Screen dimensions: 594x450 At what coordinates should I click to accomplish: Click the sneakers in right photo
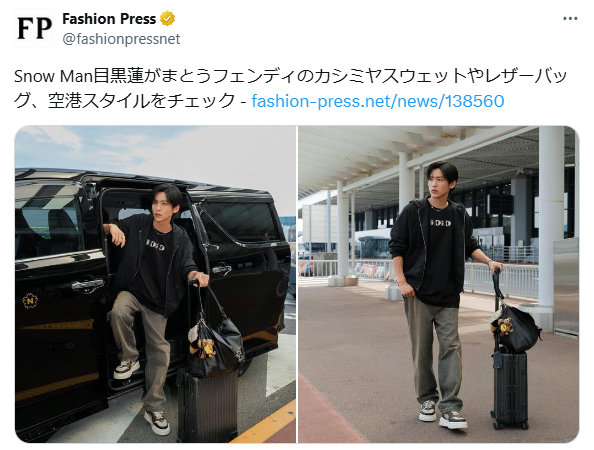(x=442, y=415)
